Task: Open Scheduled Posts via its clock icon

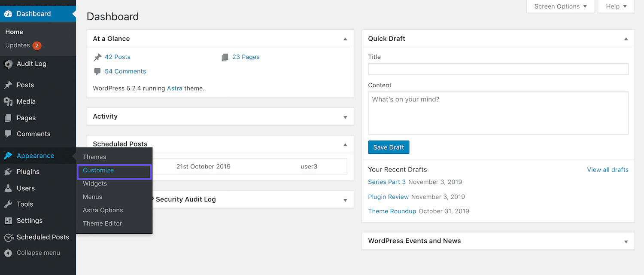Action: 7,237
